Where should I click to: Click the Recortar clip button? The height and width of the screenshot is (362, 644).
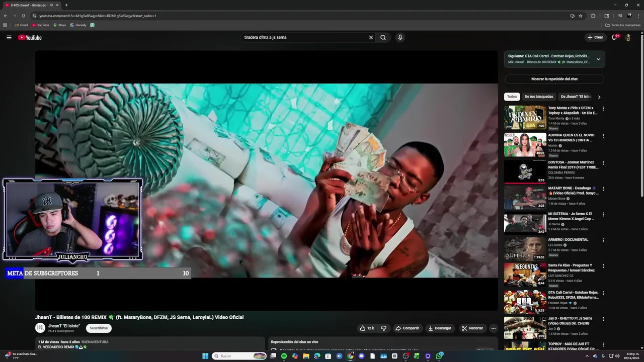(x=472, y=328)
